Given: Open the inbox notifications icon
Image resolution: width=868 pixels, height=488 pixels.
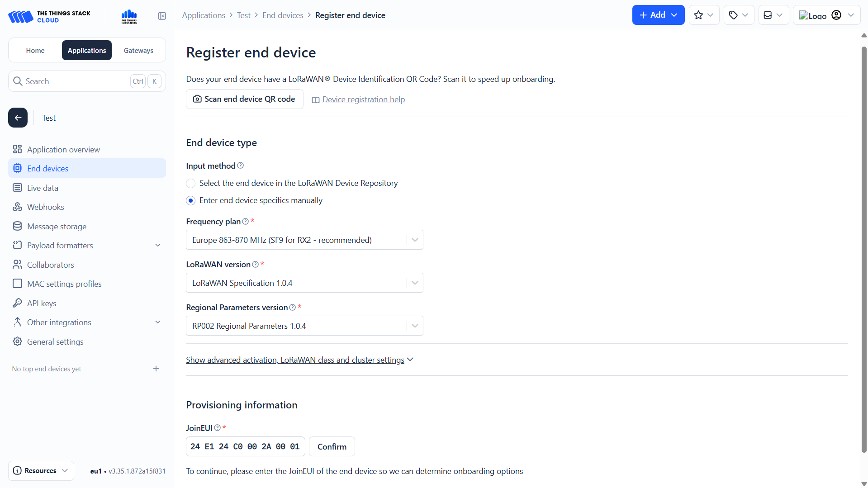Looking at the screenshot, I should point(773,15).
